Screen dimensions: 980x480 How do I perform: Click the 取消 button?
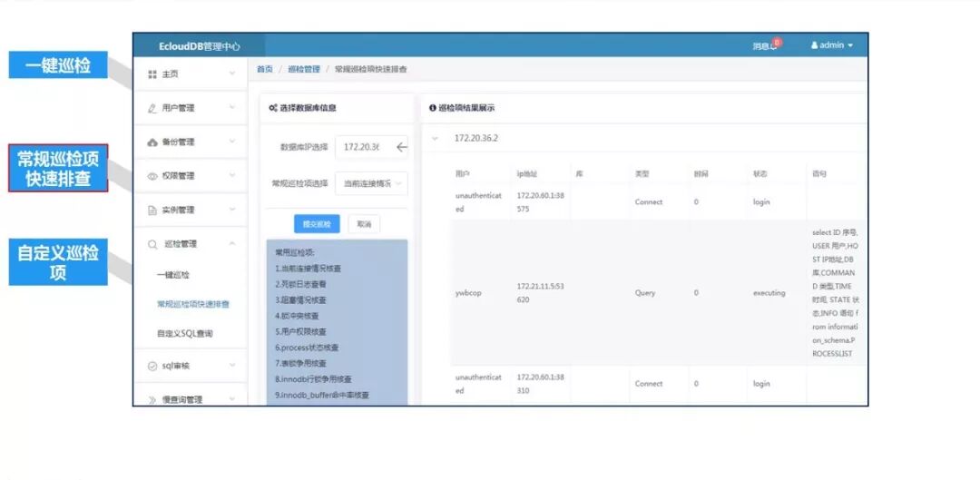click(x=364, y=224)
